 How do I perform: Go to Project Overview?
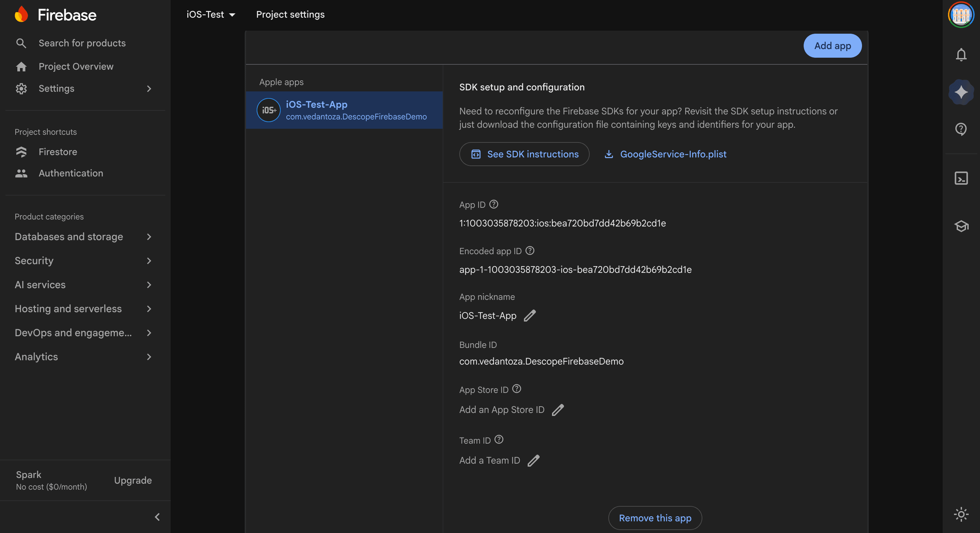76,67
